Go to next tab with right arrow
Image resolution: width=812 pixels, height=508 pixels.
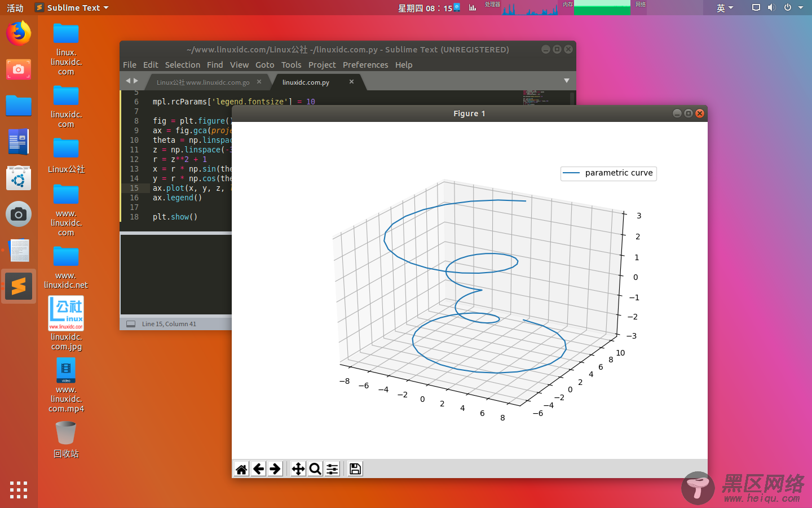[136, 81]
